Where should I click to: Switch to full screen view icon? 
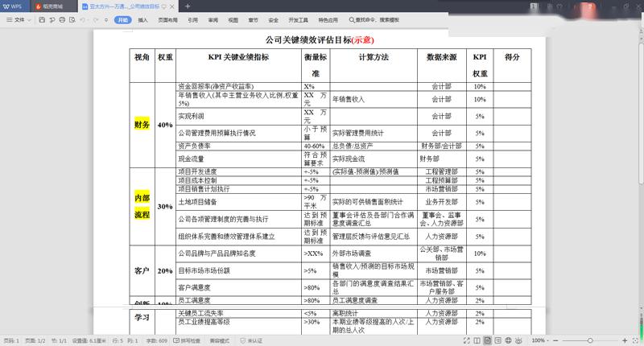(467, 340)
